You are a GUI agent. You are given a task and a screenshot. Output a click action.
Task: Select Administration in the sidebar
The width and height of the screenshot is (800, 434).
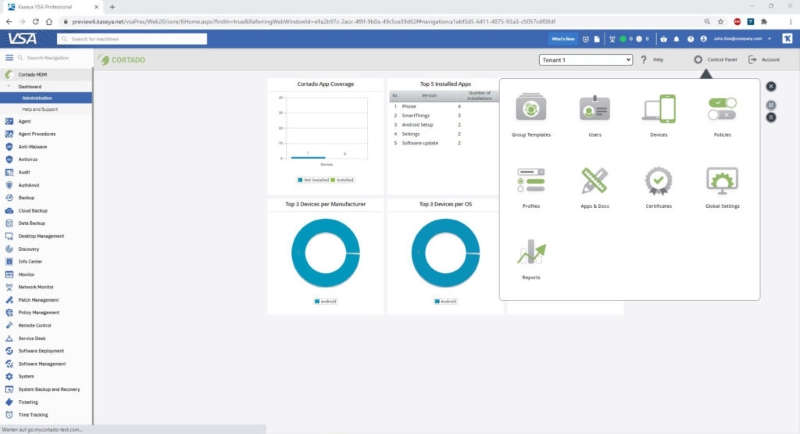coord(46,98)
